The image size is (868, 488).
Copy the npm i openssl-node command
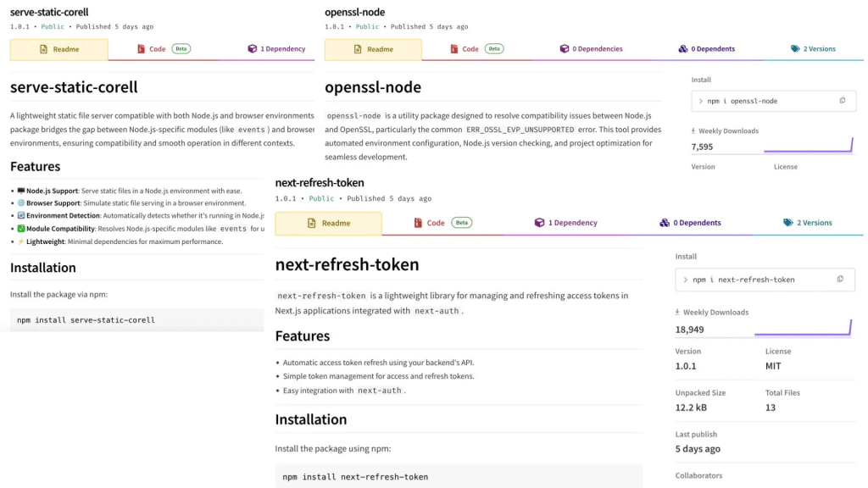[x=842, y=101]
